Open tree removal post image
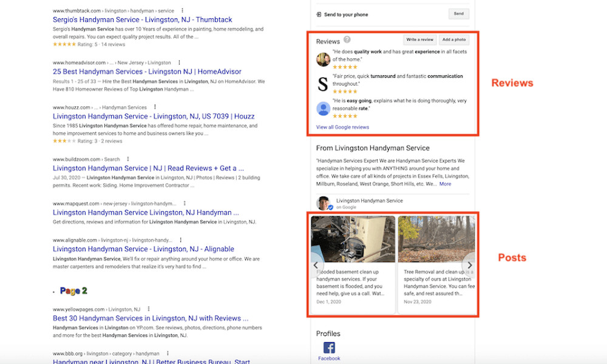Screen dimensions: 607x364 pos(436,239)
